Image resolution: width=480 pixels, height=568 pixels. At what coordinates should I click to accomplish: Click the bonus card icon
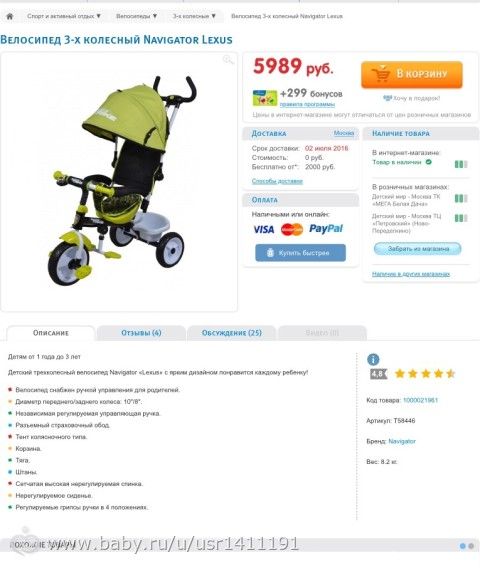264,98
